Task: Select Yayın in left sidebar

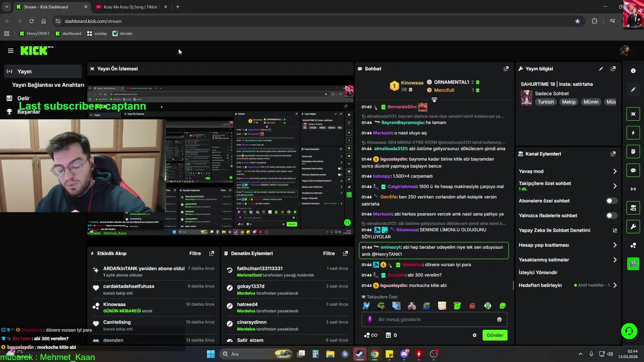Action: pyautogui.click(x=43, y=71)
